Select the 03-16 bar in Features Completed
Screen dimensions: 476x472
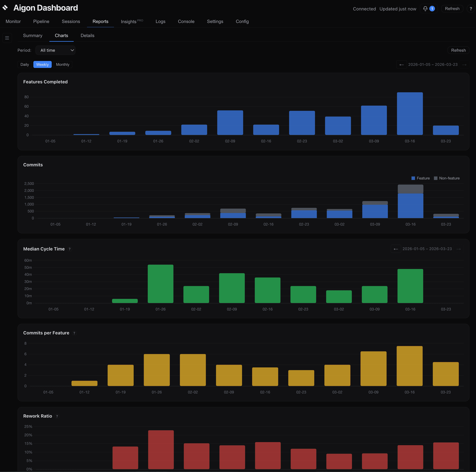tap(410, 113)
